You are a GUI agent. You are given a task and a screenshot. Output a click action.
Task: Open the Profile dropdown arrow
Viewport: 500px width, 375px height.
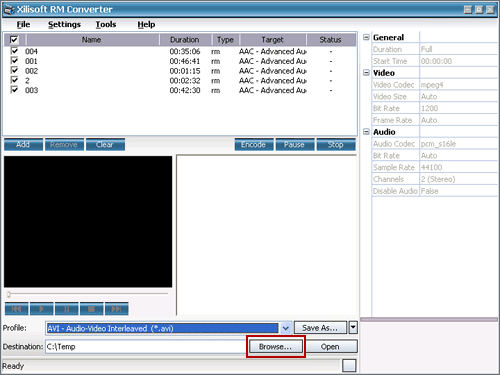[286, 328]
